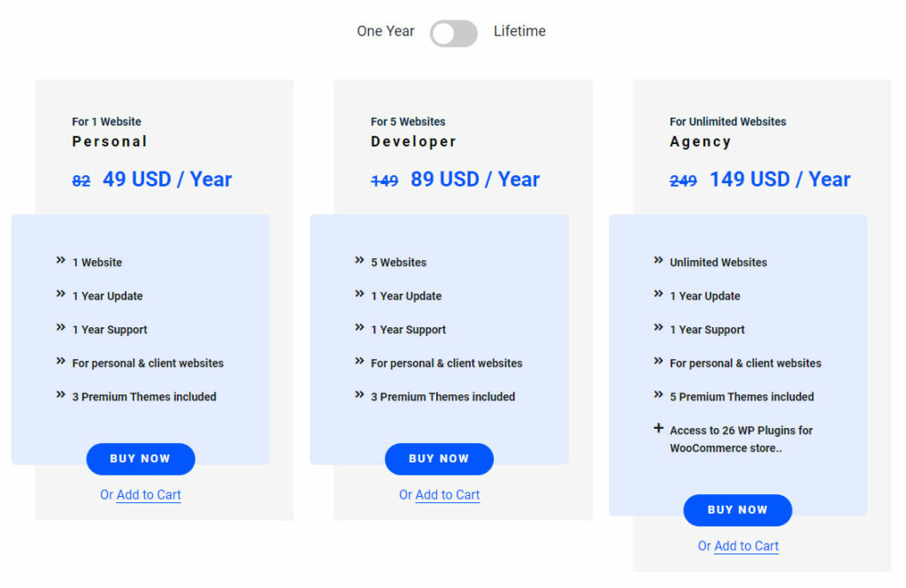Click chevron beside Personal's 1 Year Support
The height and width of the screenshot is (588, 906).
click(x=61, y=327)
